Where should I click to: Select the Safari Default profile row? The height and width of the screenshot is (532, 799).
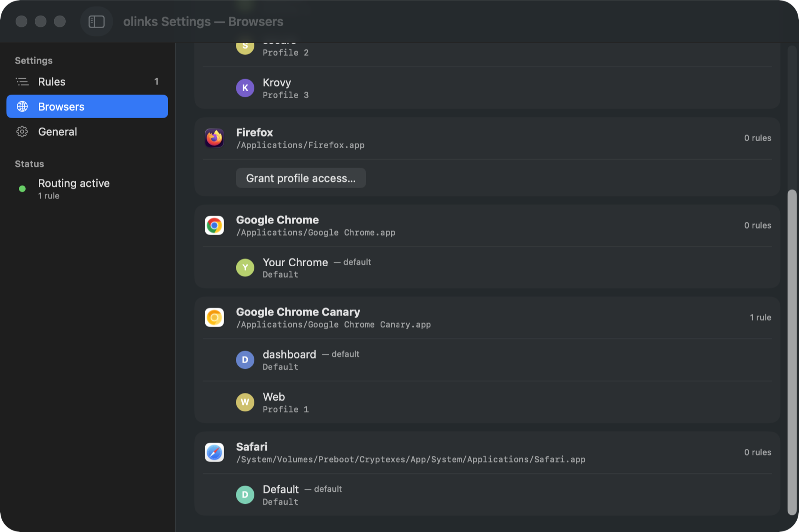point(487,495)
